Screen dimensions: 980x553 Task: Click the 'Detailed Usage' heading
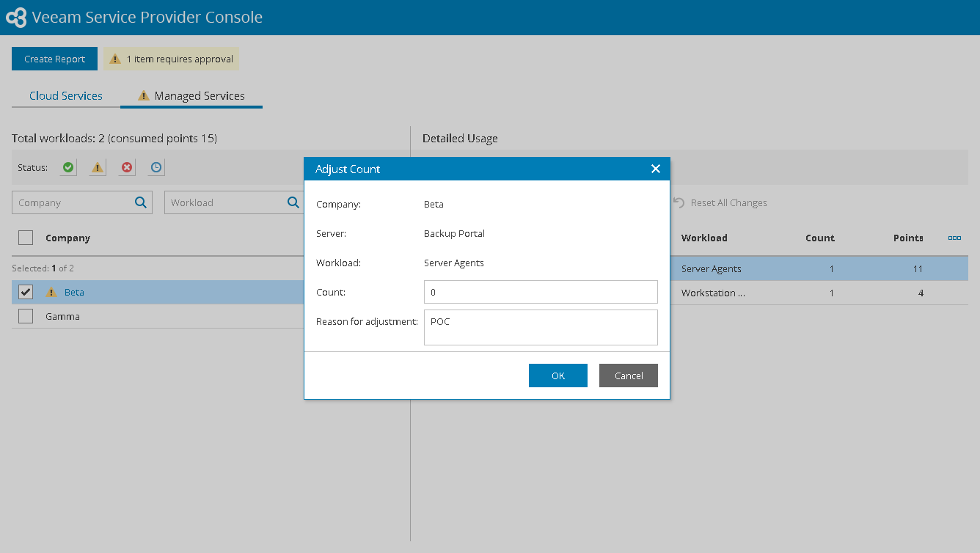tap(460, 138)
